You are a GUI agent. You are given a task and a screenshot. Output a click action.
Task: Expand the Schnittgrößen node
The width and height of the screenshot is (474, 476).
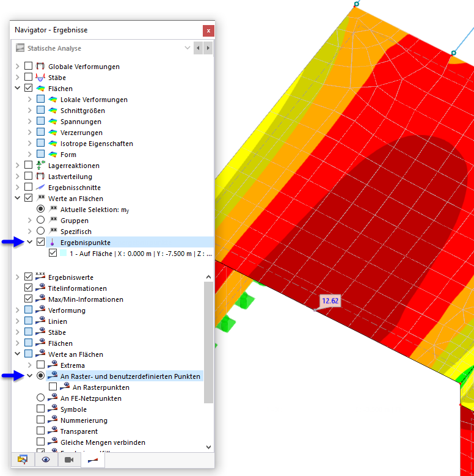(30, 111)
